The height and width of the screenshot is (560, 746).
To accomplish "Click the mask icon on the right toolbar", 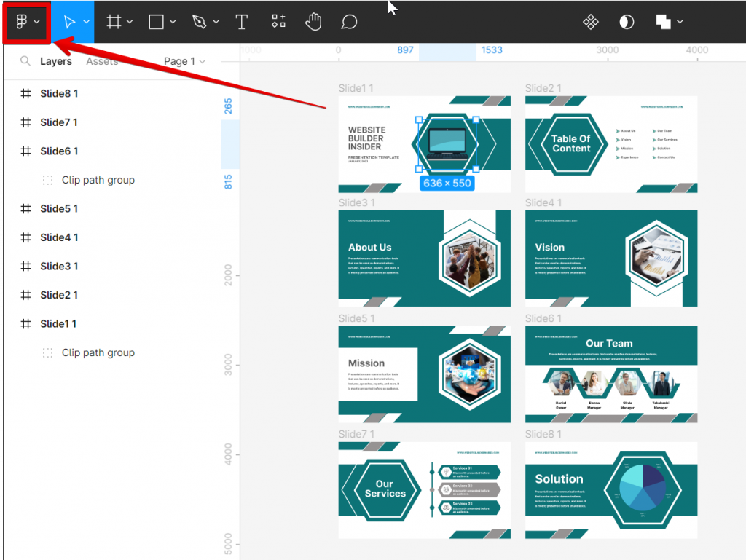I will [627, 21].
